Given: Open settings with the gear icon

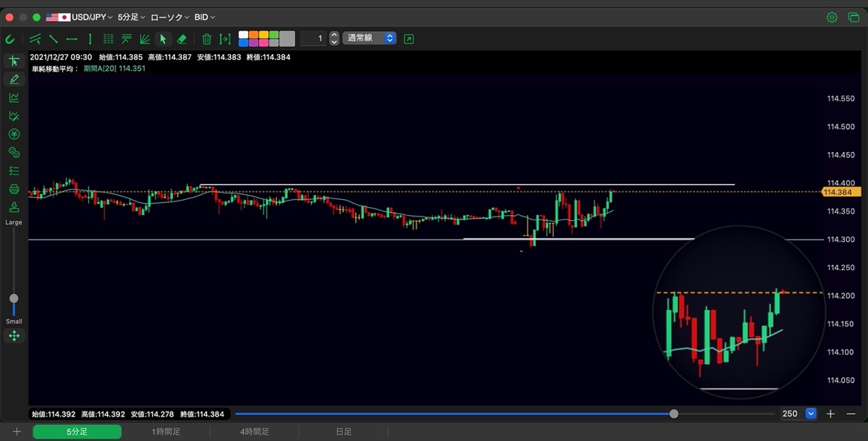Looking at the screenshot, I should [833, 17].
